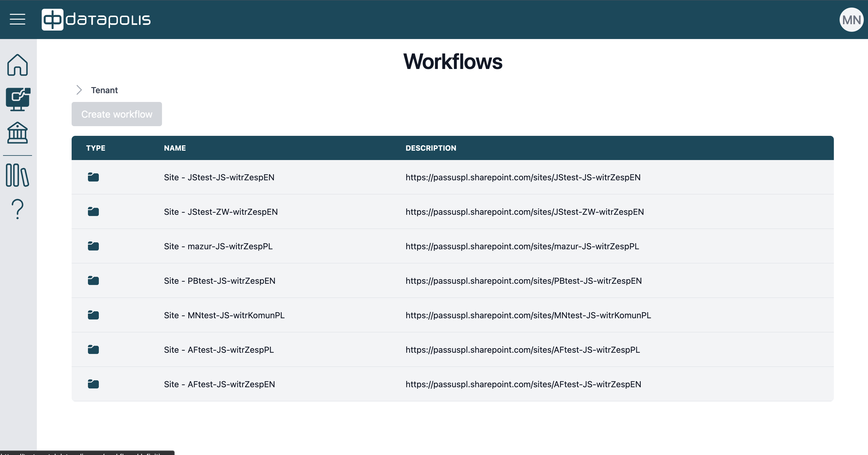868x455 pixels.
Task: Open Site - mazur-JS-witrZespPL
Action: point(218,246)
